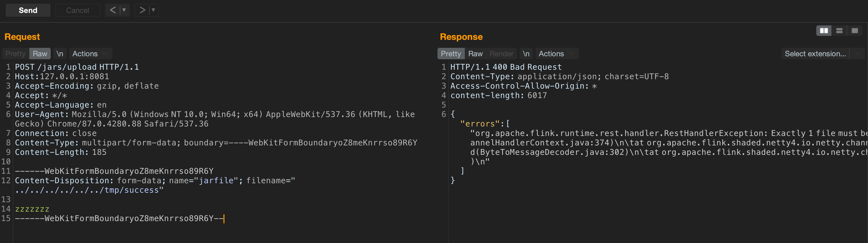Open the Render tab in Response
Image resolution: width=868 pixels, height=243 pixels.
501,54
